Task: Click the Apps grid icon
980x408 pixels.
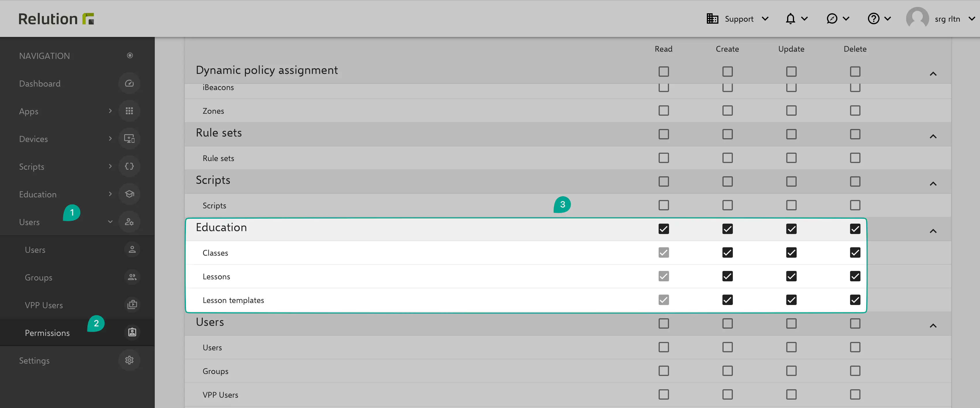Action: 129,111
